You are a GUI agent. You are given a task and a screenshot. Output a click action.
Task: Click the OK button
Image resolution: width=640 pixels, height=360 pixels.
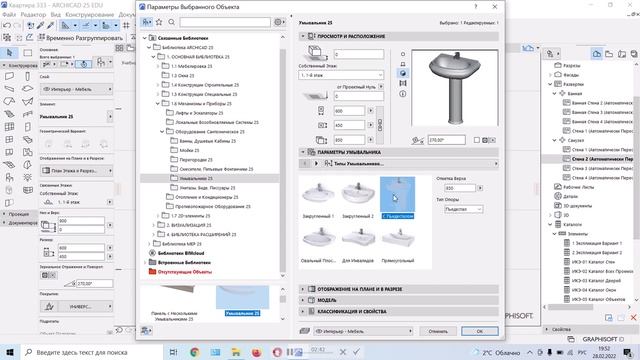(x=480, y=331)
